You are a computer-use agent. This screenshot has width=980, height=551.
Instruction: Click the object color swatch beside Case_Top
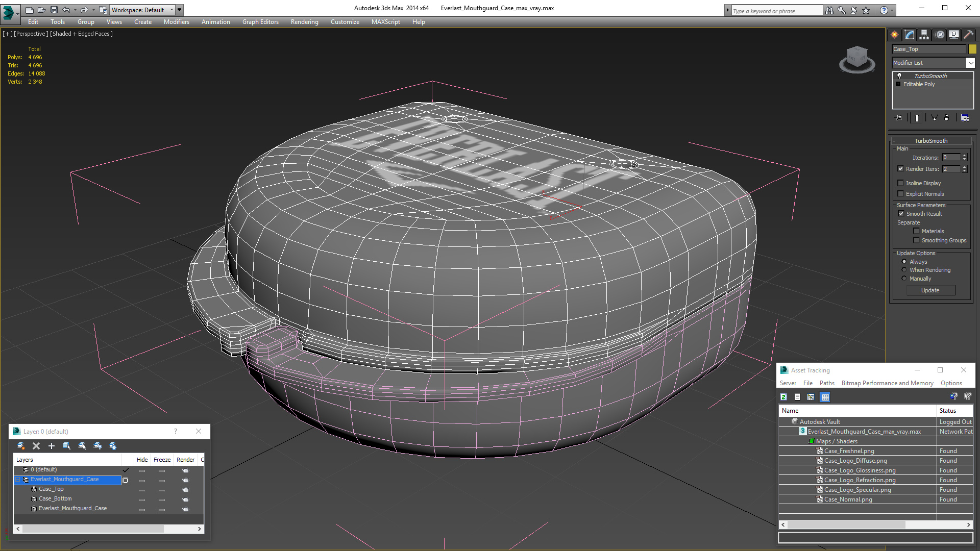click(x=972, y=49)
